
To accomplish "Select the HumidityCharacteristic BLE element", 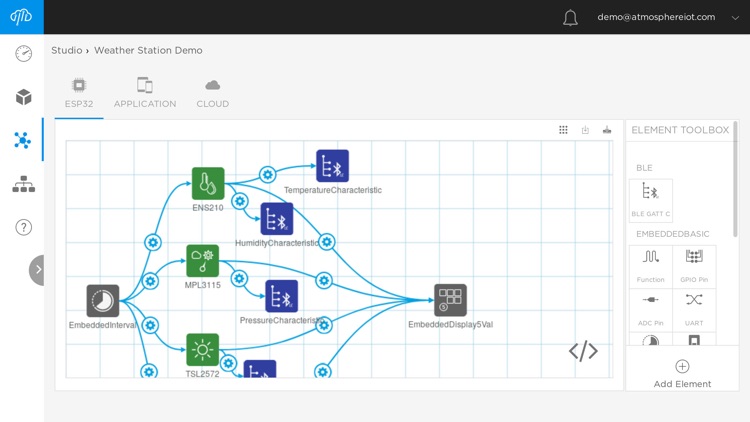I will point(277,219).
